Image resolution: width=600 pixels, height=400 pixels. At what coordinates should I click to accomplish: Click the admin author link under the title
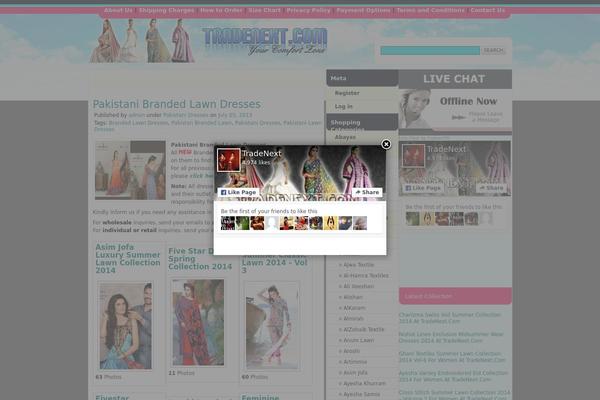click(x=137, y=115)
